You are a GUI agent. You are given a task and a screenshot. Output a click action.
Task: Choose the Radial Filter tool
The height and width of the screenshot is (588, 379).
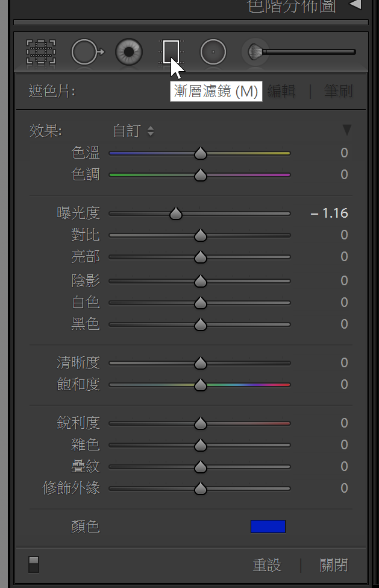(213, 52)
